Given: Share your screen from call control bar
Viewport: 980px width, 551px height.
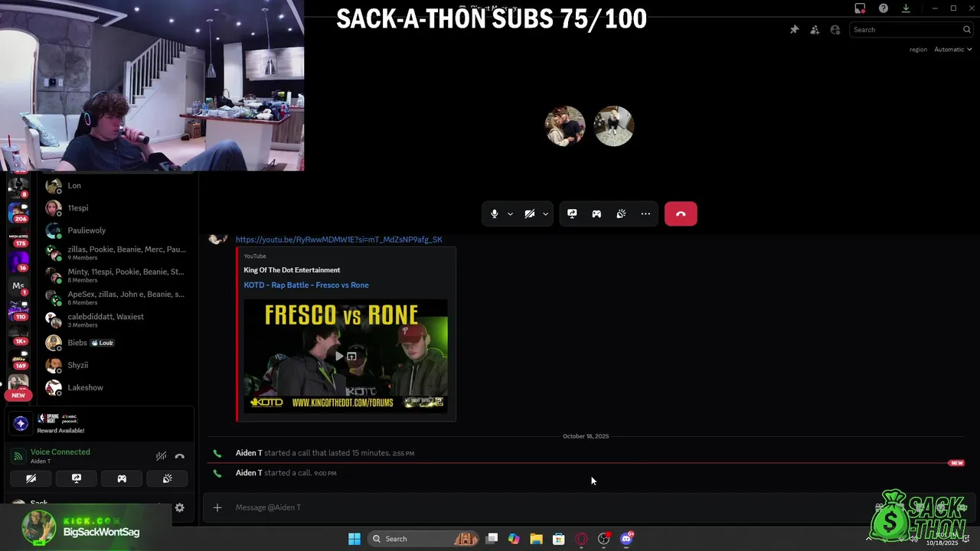Looking at the screenshot, I should click(x=572, y=214).
